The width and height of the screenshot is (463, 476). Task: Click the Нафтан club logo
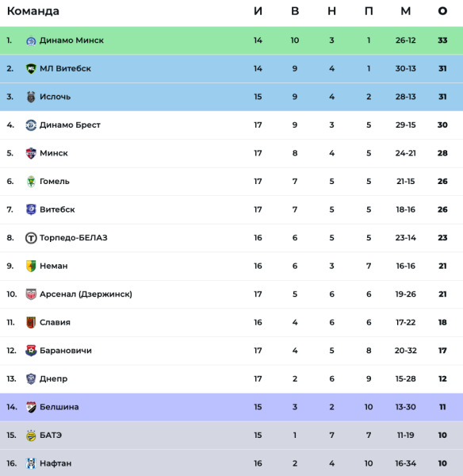tap(31, 463)
